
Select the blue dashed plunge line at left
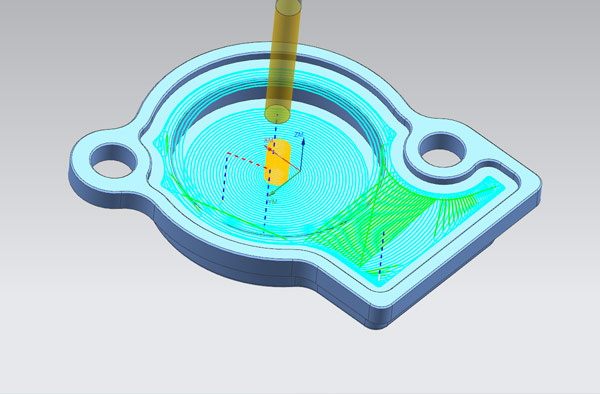[225, 177]
